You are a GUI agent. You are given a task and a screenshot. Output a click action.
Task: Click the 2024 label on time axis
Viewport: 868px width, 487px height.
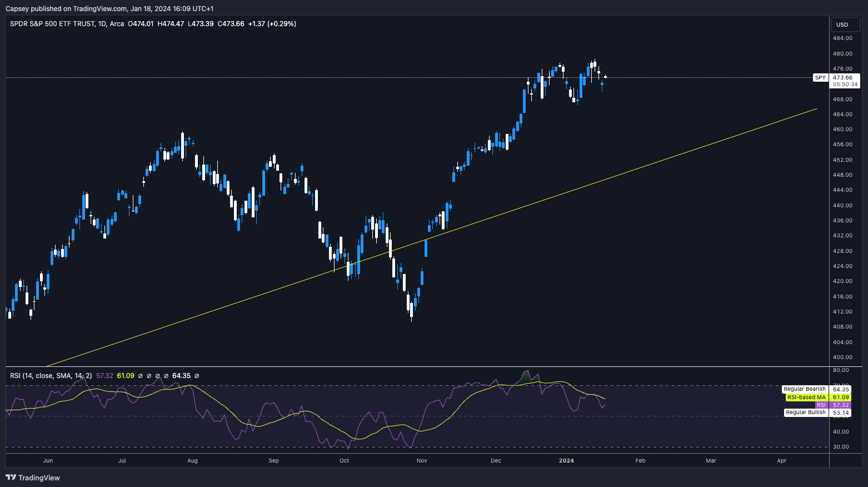pos(566,460)
